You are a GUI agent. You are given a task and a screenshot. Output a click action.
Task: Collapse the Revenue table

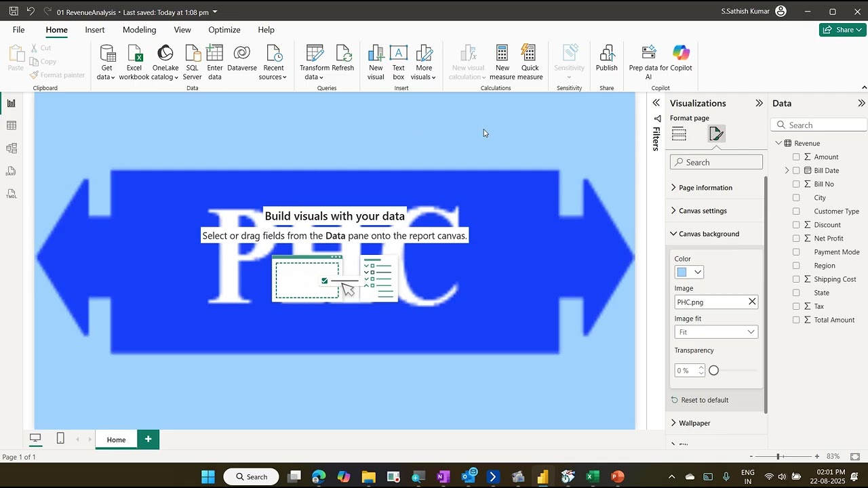(x=778, y=143)
